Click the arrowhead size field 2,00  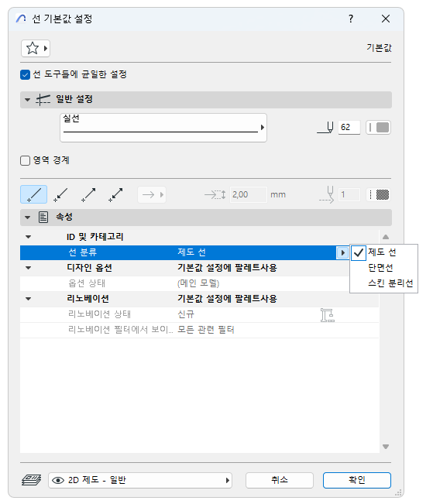pyautogui.click(x=249, y=194)
